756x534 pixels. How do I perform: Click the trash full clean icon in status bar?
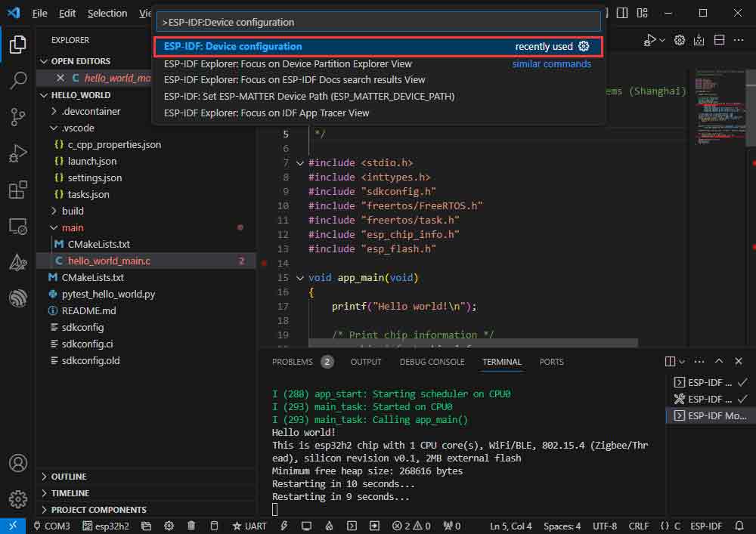pyautogui.click(x=191, y=526)
